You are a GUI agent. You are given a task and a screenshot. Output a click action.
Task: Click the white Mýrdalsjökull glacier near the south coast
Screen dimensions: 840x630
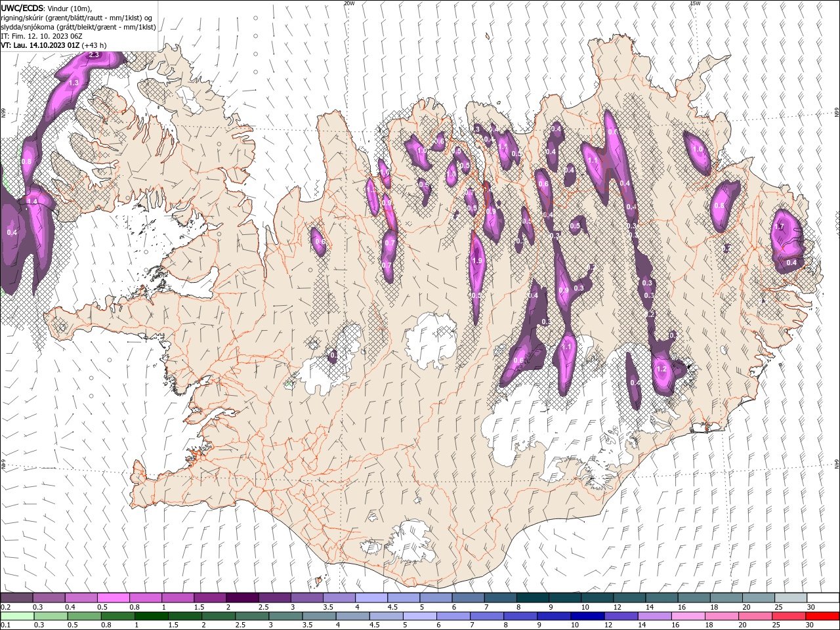point(410,541)
